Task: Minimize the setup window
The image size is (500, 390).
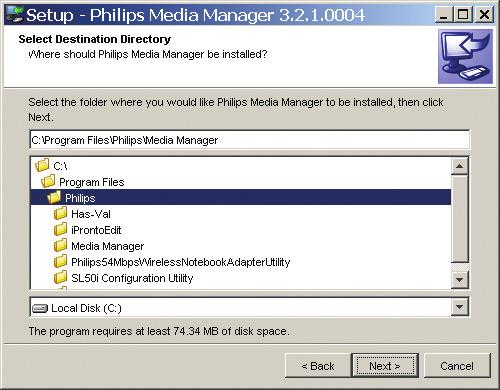Action: coord(444,15)
